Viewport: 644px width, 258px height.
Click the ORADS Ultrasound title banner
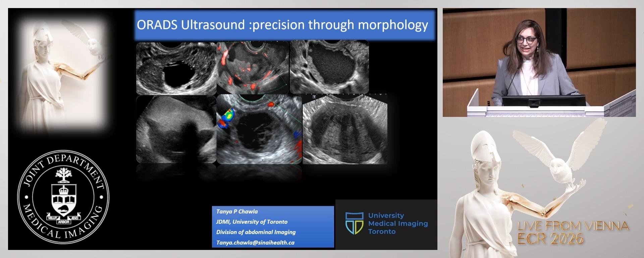point(284,25)
